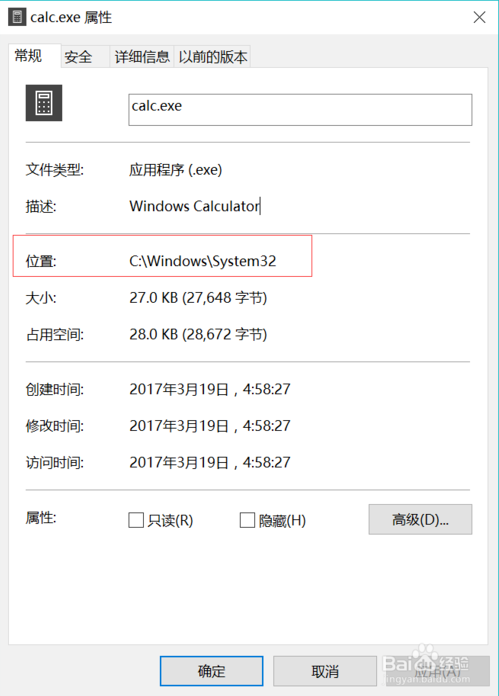Switch to the 安全 tab
The height and width of the screenshot is (696, 499).
coord(84,57)
